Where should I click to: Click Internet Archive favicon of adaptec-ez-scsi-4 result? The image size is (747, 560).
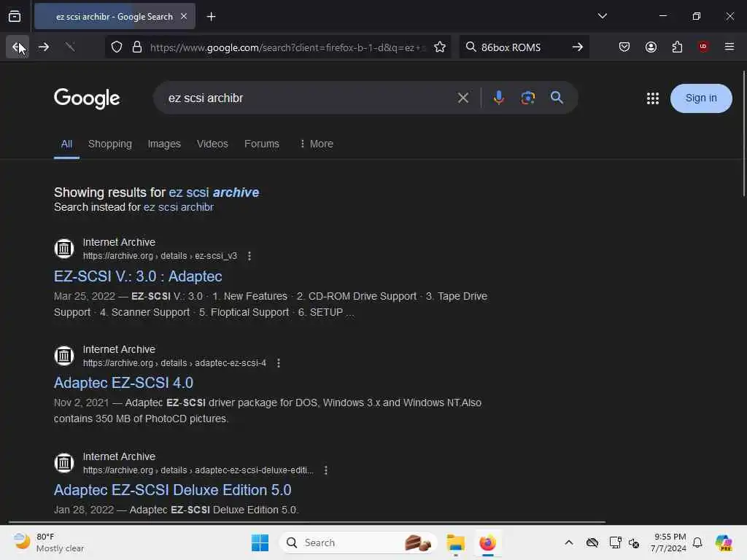(64, 356)
